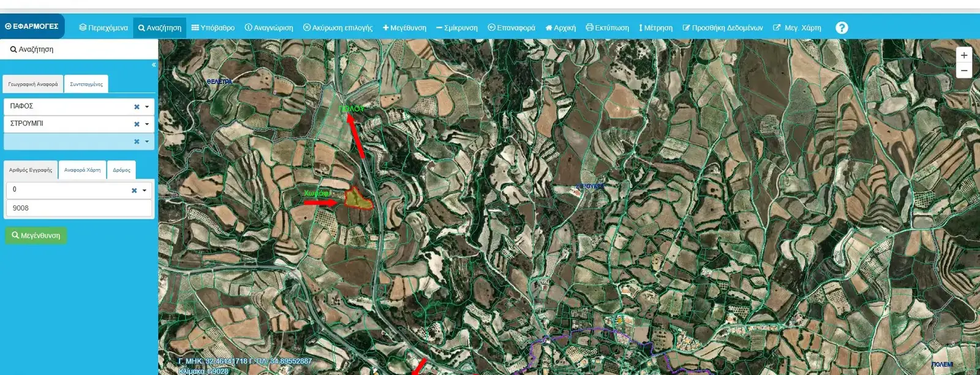
Task: Activate the Αναγνώριση identify tool
Action: [x=269, y=28]
